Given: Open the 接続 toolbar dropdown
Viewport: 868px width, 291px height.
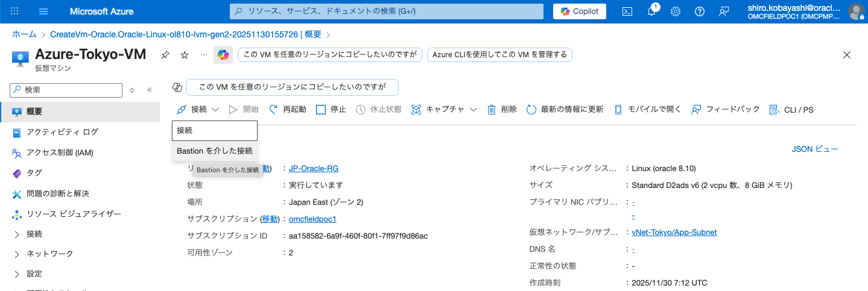Looking at the screenshot, I should click(x=198, y=109).
